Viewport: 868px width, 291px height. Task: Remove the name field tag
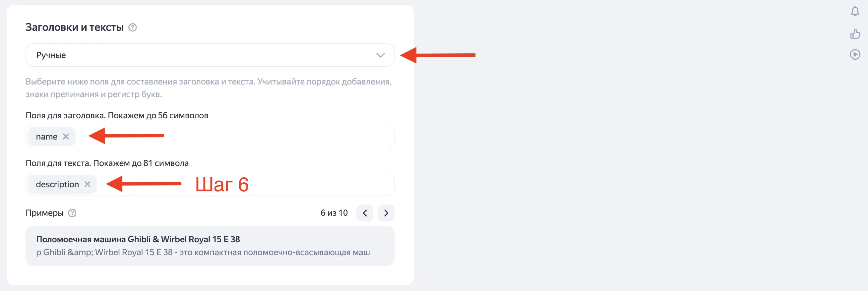tap(66, 137)
